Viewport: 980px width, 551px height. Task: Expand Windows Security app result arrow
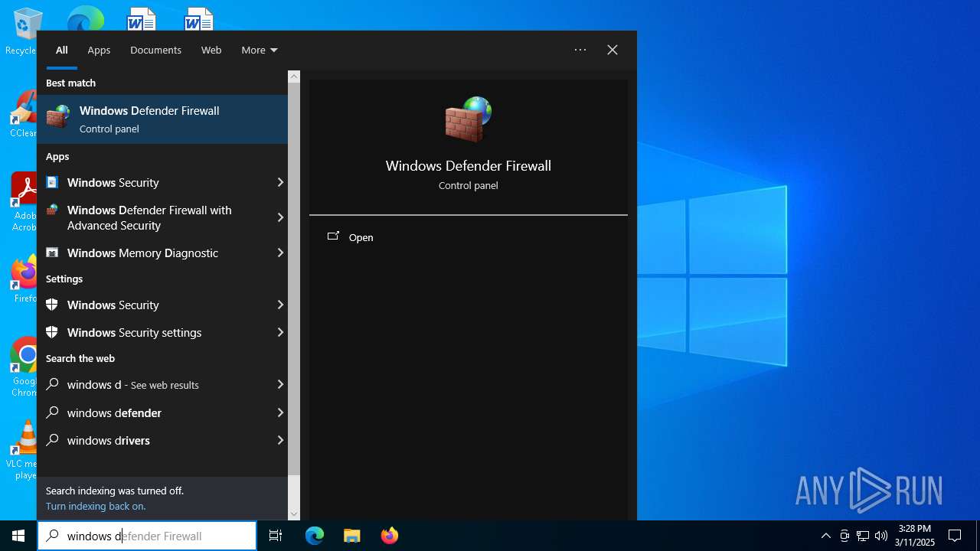pyautogui.click(x=280, y=182)
